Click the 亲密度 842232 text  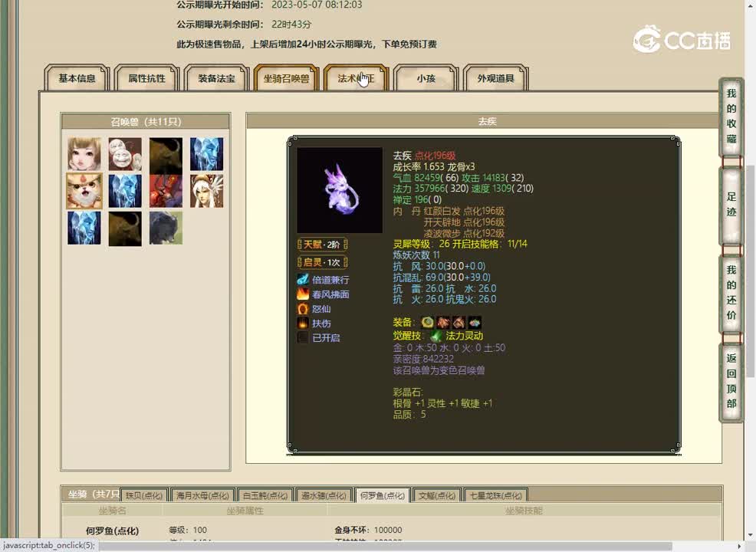click(423, 359)
